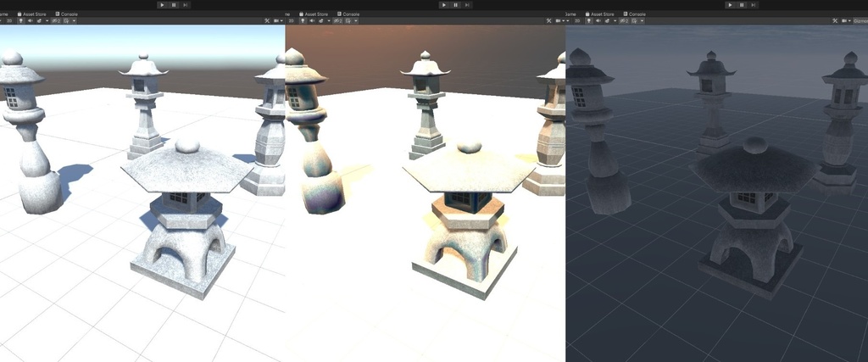The width and height of the screenshot is (868, 362).
Task: Step one frame above the dark night scene
Action: 754,5
